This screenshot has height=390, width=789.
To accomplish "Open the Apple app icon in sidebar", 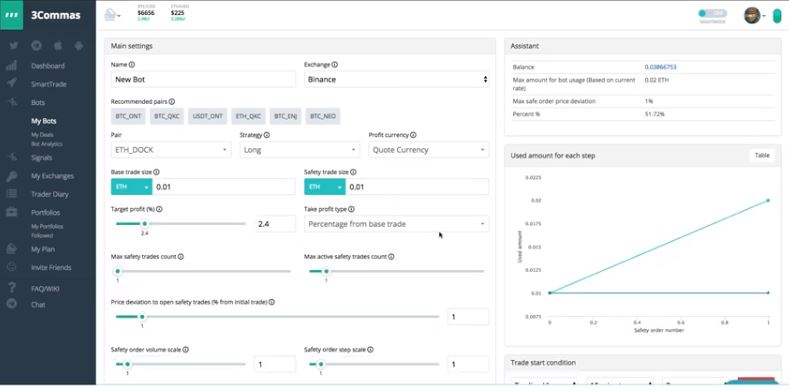I will click(x=57, y=46).
